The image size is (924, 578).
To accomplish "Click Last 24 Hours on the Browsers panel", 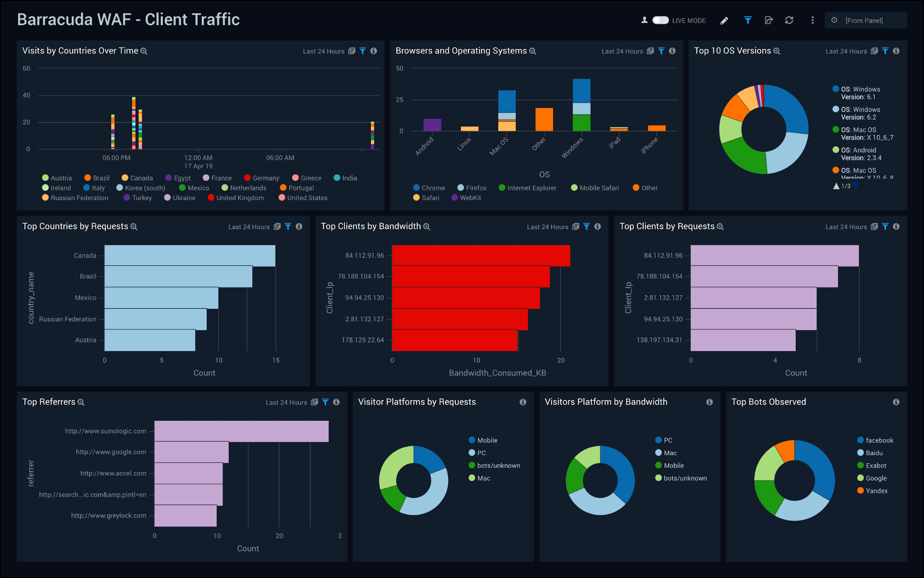I will [622, 51].
